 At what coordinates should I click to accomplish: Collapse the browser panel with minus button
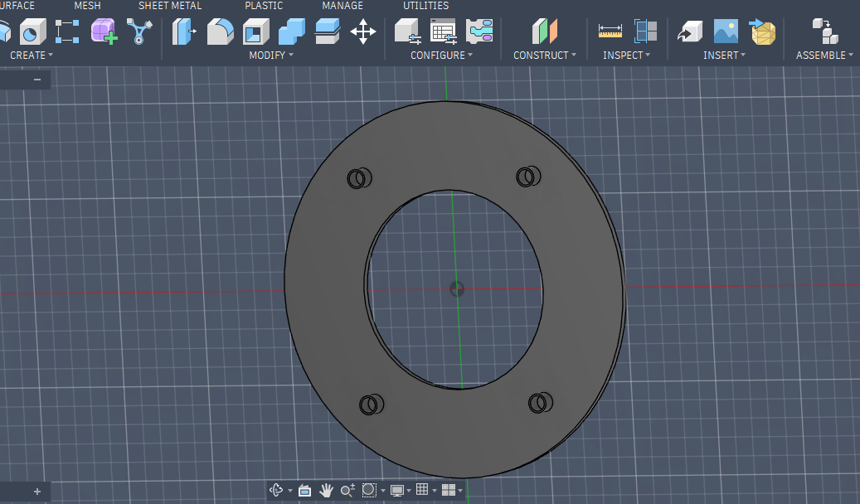[37, 80]
